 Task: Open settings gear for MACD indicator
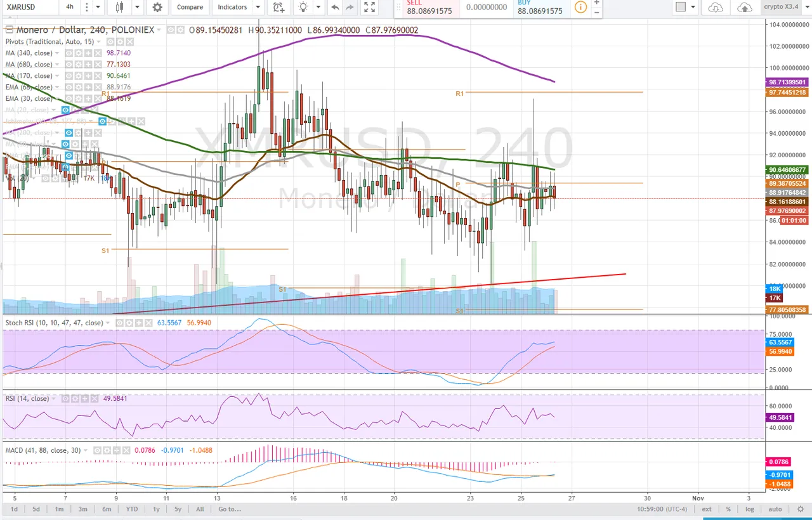pos(107,450)
